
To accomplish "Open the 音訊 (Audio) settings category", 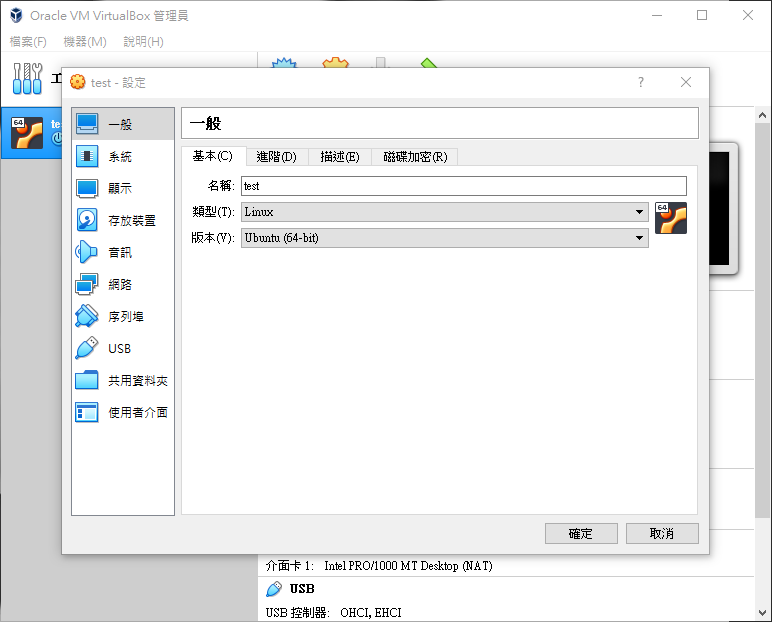I will (x=123, y=252).
